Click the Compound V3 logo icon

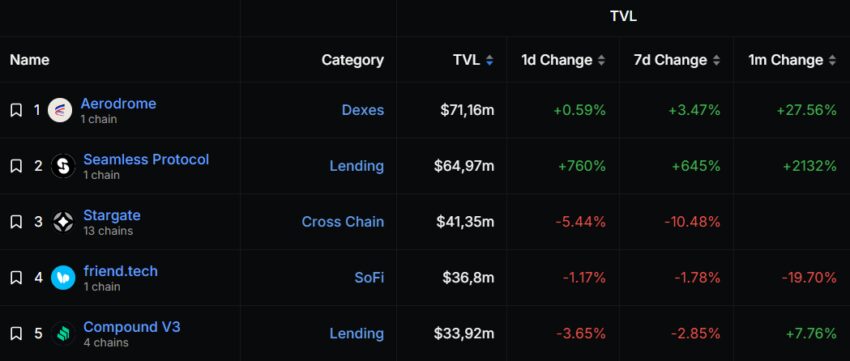pos(63,333)
